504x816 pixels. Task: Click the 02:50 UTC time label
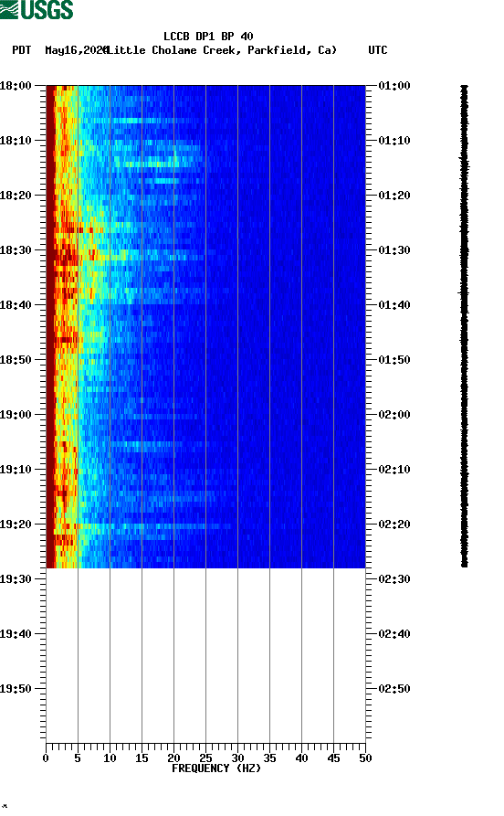point(394,689)
